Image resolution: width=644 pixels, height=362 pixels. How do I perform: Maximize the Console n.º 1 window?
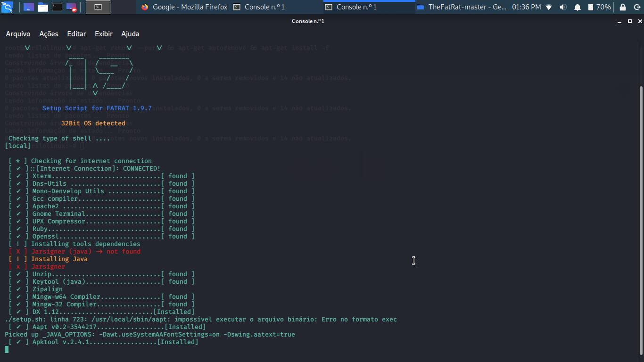(x=630, y=21)
